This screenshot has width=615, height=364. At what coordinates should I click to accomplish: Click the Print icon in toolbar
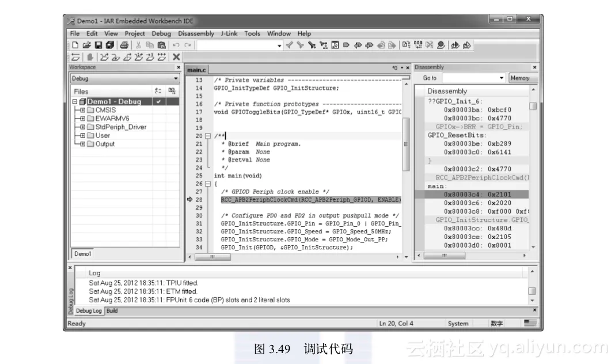[x=124, y=45]
